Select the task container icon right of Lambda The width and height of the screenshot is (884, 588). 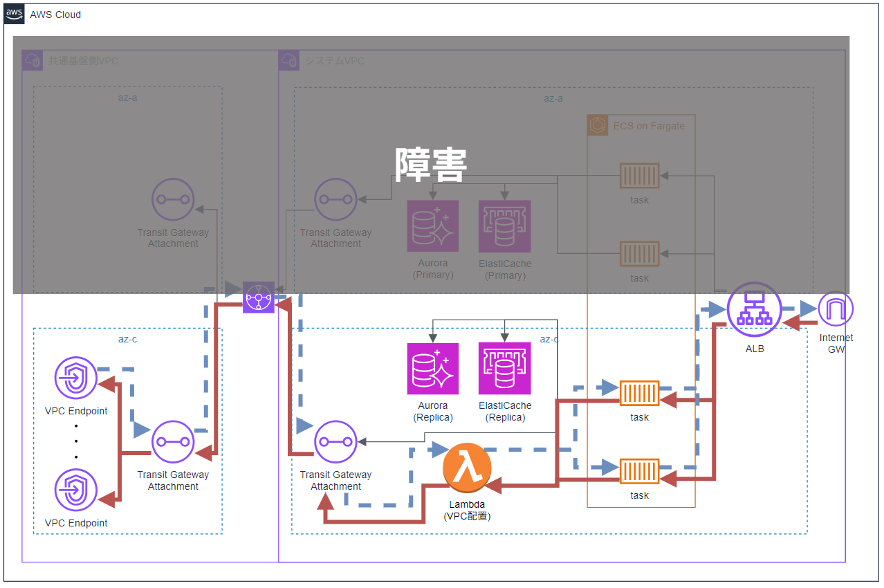639,471
